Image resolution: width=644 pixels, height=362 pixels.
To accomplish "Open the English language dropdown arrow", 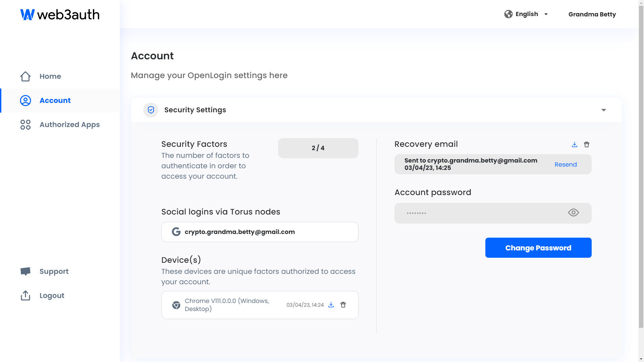I will tap(546, 14).
